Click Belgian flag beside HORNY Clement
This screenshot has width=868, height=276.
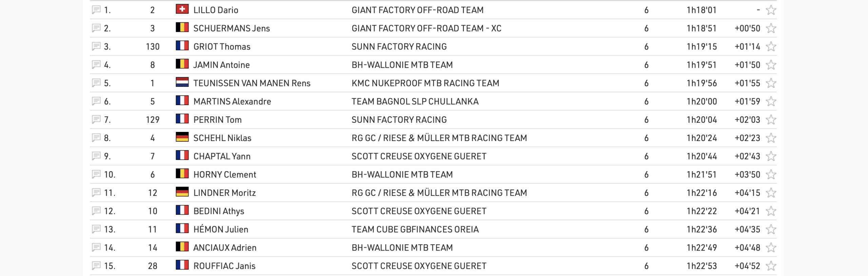pos(182,174)
